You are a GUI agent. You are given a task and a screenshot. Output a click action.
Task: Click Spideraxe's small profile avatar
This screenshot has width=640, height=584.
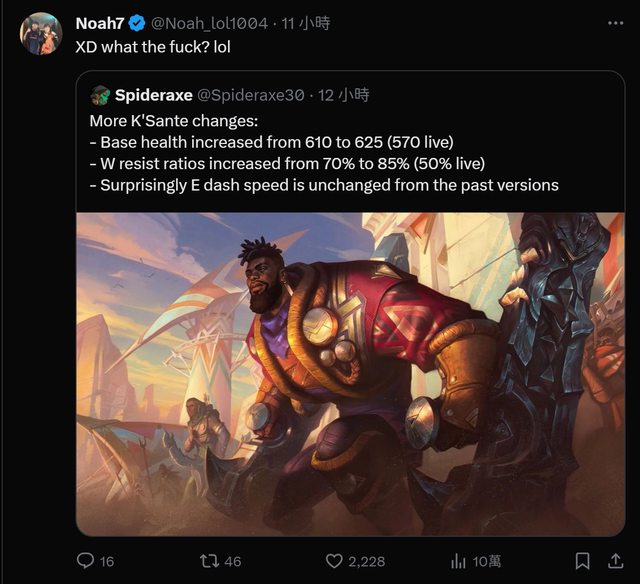[x=100, y=95]
